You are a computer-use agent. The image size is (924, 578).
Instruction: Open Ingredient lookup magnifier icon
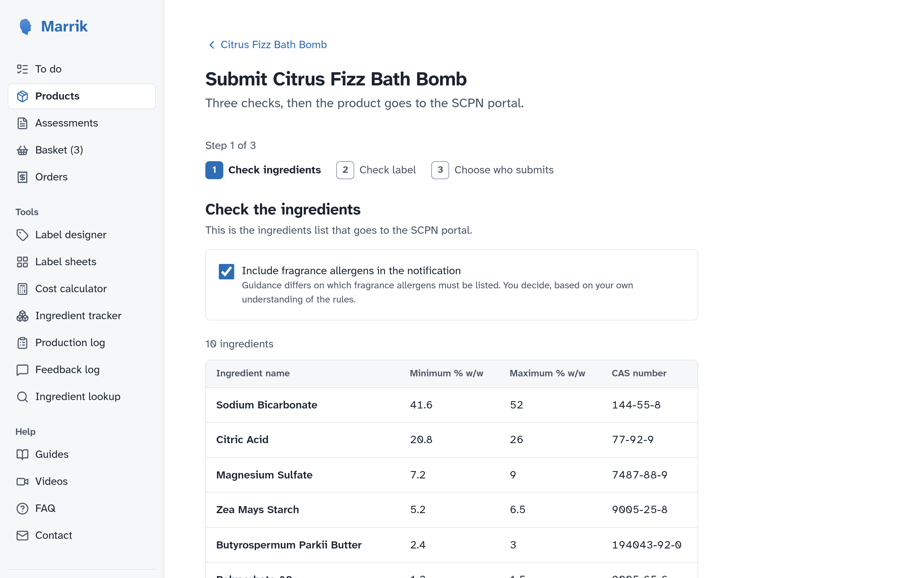click(x=22, y=397)
